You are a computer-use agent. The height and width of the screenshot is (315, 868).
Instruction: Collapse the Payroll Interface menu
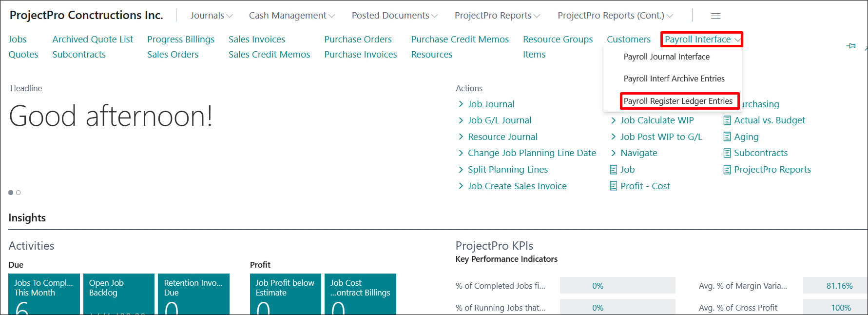tap(701, 39)
